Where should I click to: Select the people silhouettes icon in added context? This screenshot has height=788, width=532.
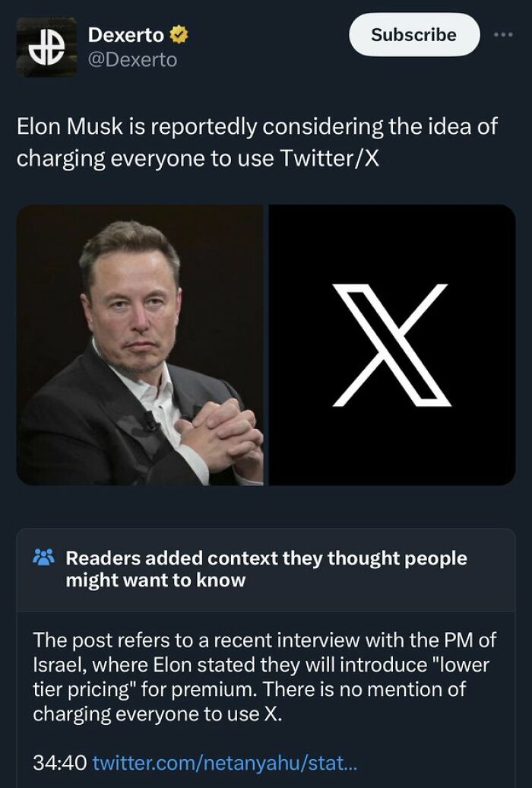44,557
